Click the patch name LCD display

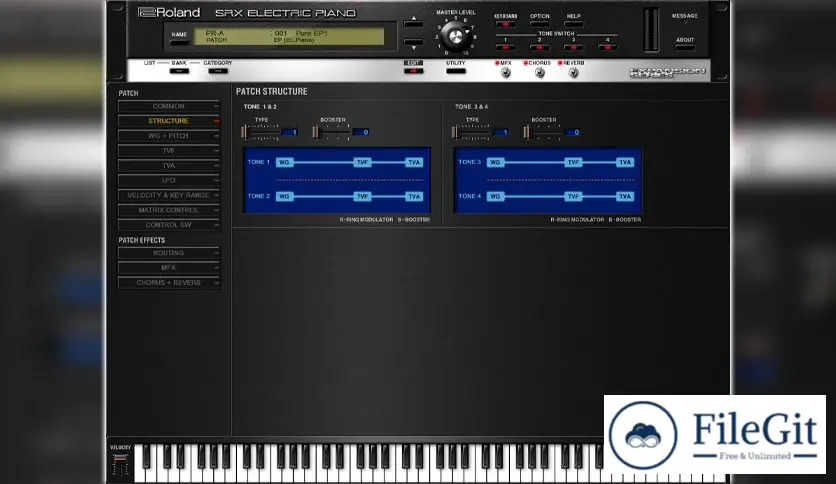(x=289, y=36)
